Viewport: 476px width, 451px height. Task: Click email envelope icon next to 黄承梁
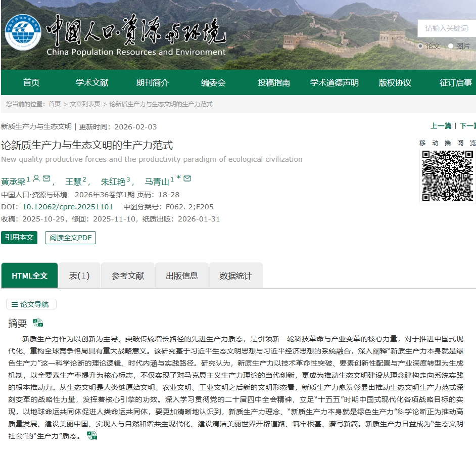pyautogui.click(x=46, y=178)
